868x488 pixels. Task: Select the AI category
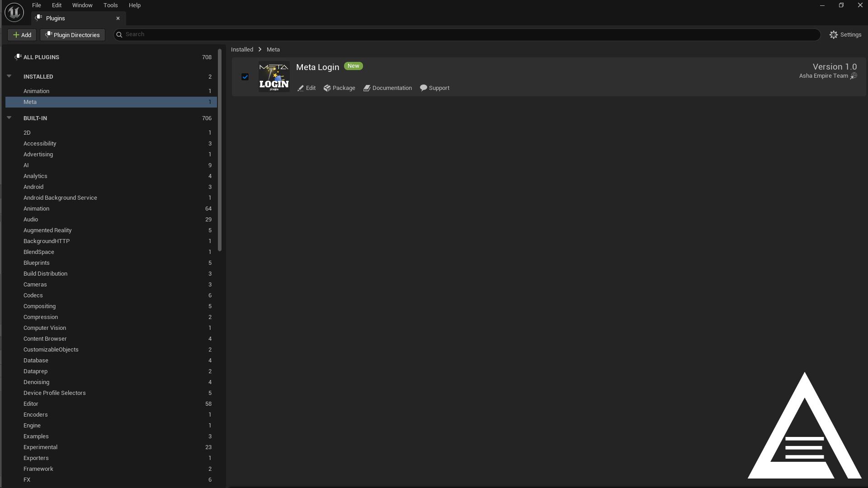[x=111, y=165]
